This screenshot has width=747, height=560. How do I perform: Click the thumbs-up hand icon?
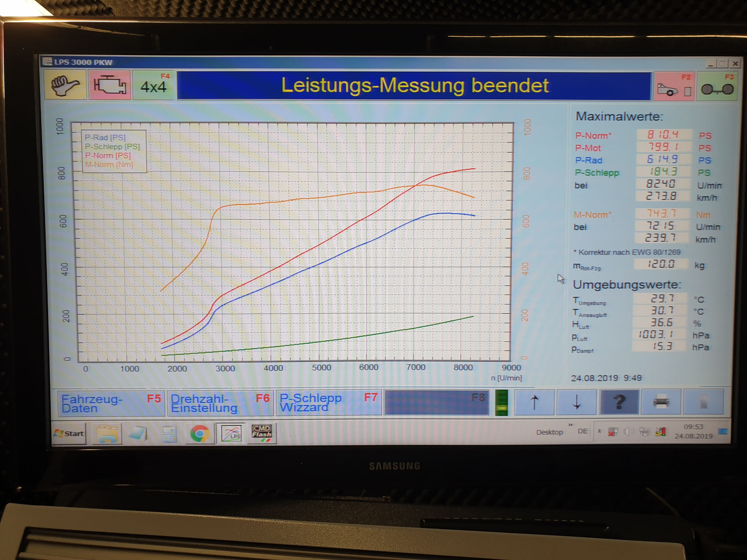click(65, 85)
